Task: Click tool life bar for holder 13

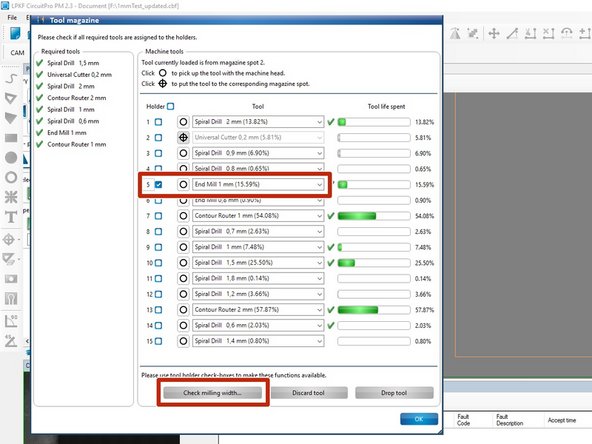Action: pos(374,310)
